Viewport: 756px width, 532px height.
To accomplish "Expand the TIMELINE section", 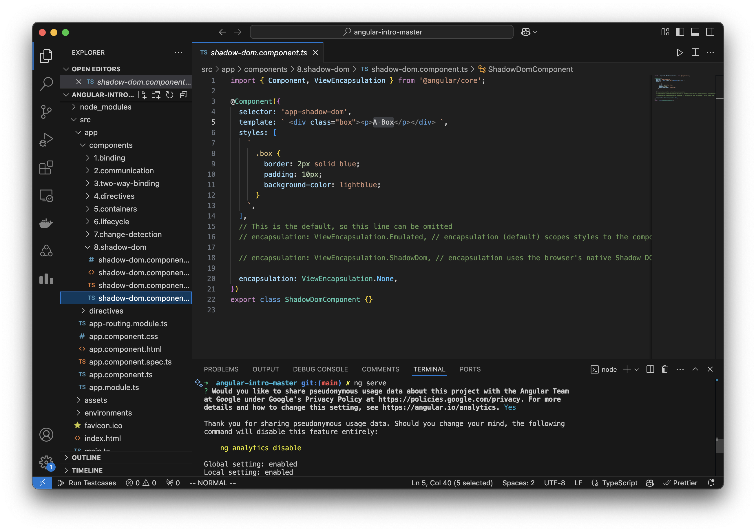I will coord(126,470).
